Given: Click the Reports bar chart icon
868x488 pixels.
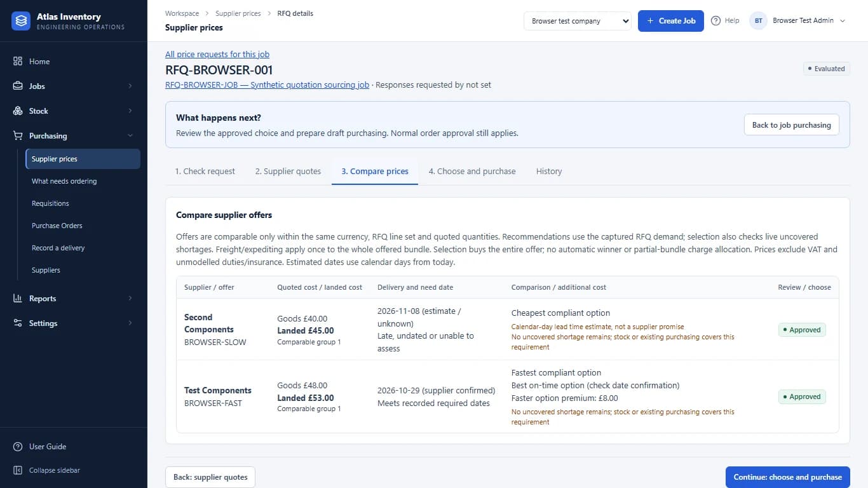Looking at the screenshot, I should (18, 299).
